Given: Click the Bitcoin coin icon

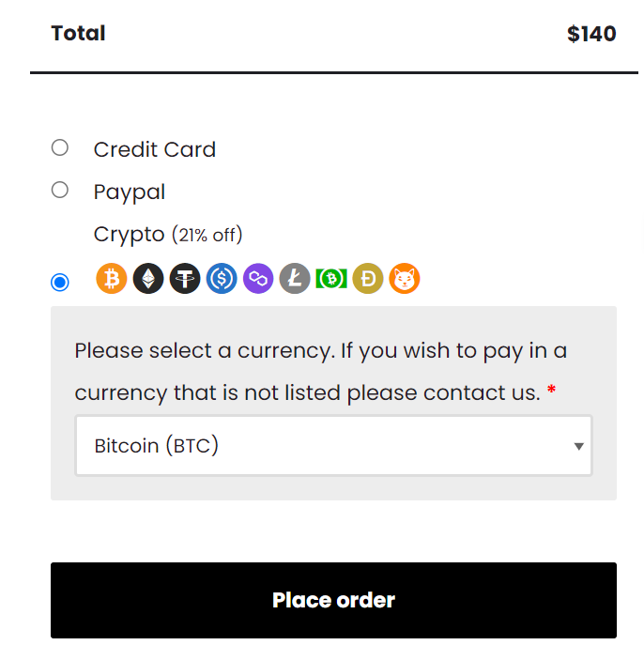Looking at the screenshot, I should (112, 279).
